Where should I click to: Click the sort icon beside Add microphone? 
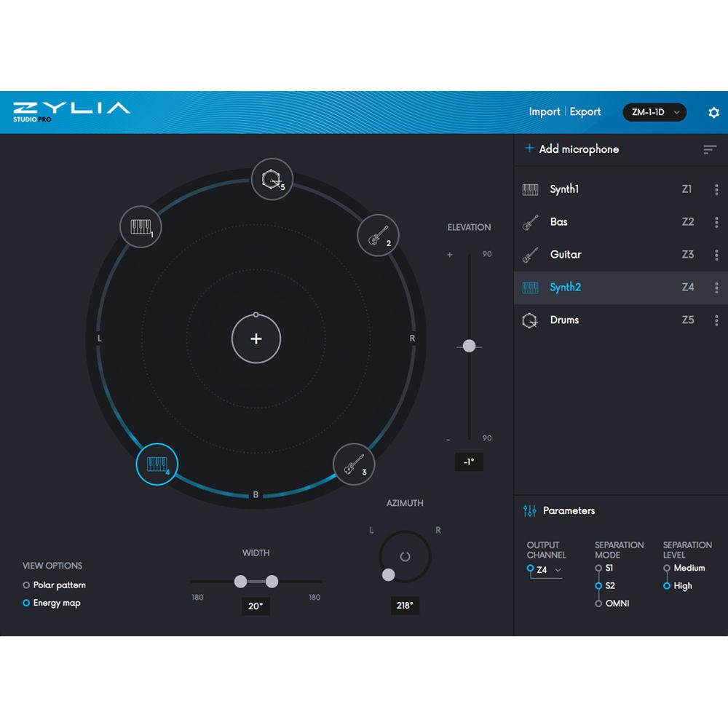click(x=710, y=149)
